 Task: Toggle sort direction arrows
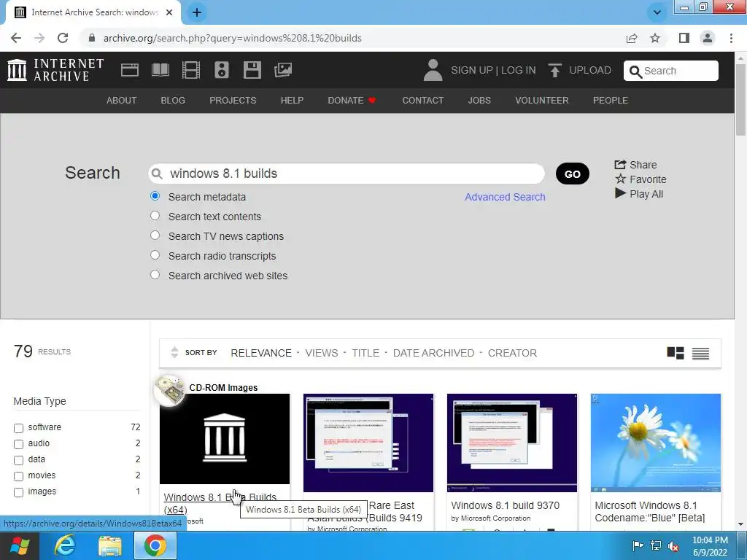click(174, 352)
